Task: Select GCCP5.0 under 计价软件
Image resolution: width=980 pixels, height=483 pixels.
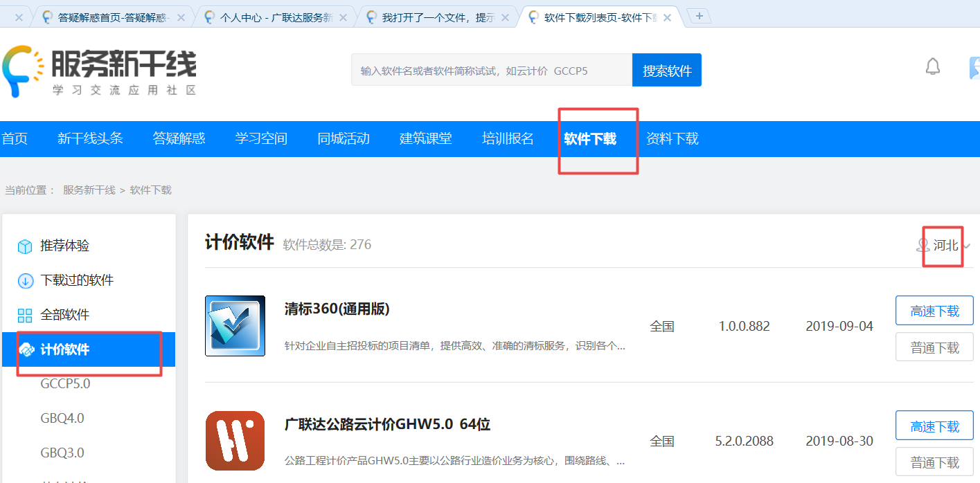Action: [65, 384]
